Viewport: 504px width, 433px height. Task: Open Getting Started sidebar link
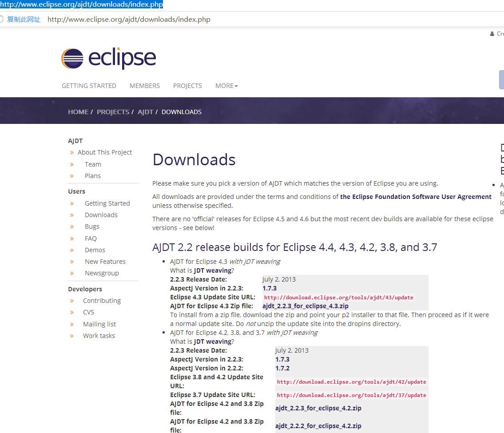107,203
